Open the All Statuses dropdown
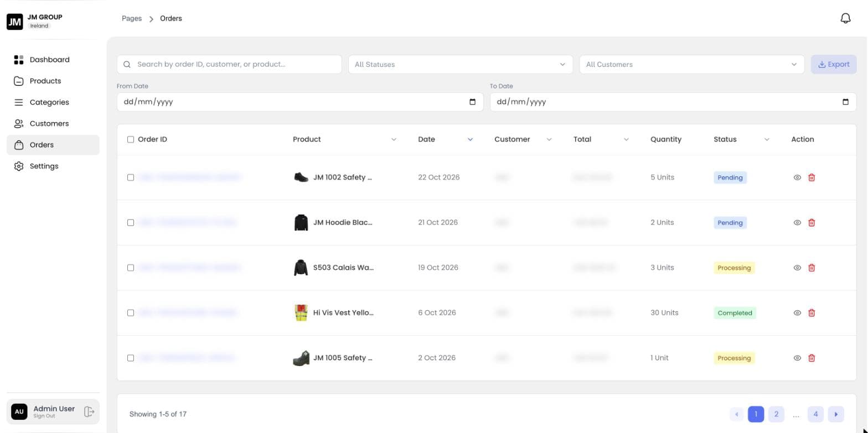 (x=461, y=64)
